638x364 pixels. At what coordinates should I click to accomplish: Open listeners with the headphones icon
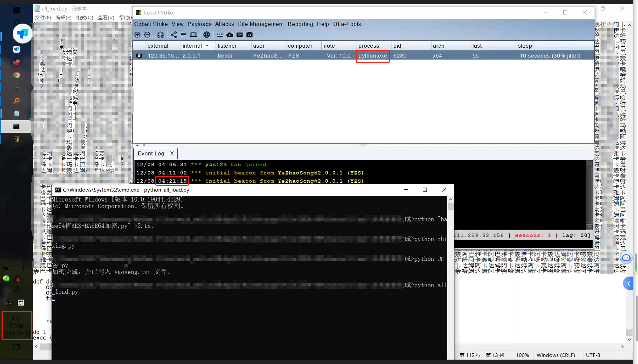(x=160, y=35)
